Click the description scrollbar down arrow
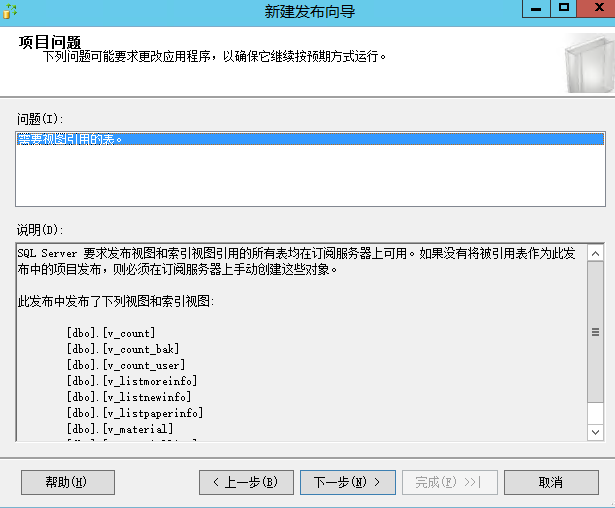The image size is (615, 508). (x=595, y=432)
